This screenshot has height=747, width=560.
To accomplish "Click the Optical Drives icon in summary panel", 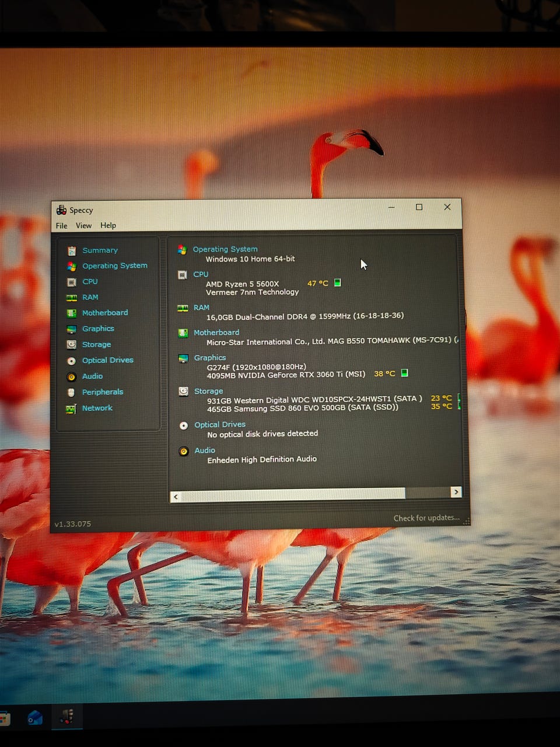I will 184,425.
